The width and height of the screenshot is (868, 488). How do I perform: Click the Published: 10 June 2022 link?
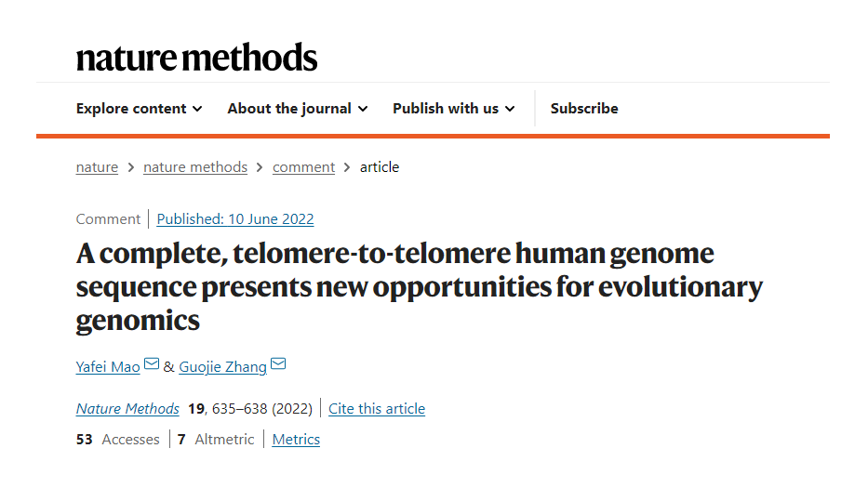[235, 219]
